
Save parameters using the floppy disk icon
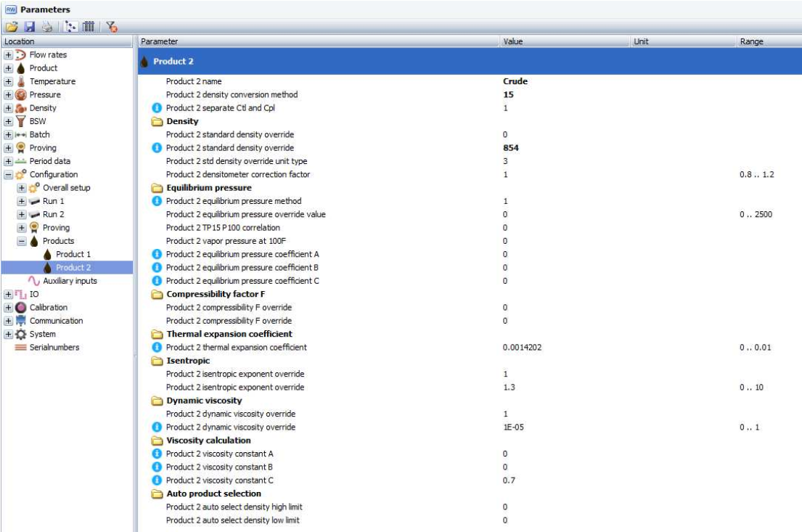pyautogui.click(x=30, y=27)
